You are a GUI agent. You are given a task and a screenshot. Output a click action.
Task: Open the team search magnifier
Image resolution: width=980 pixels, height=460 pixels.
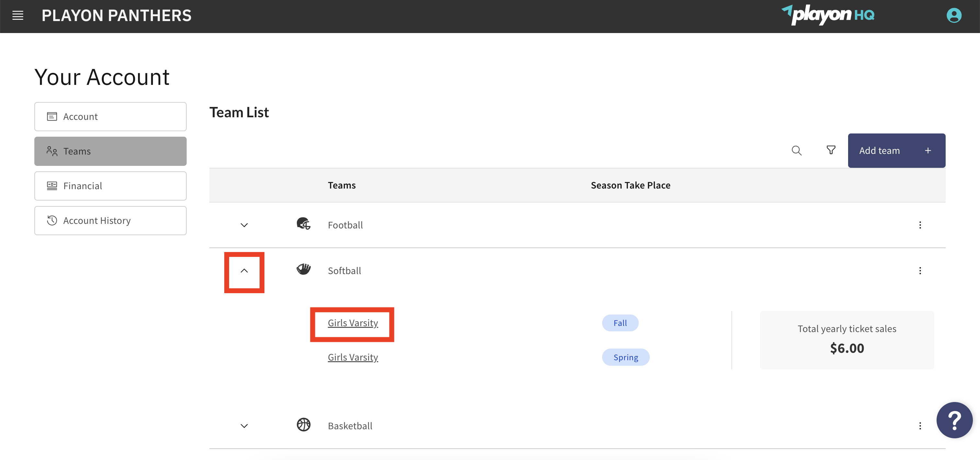(x=796, y=151)
